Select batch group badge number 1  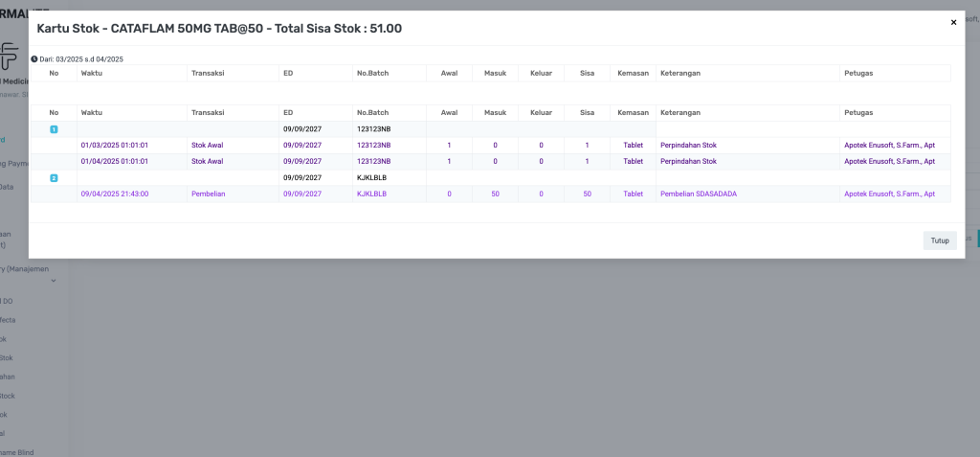(x=54, y=129)
